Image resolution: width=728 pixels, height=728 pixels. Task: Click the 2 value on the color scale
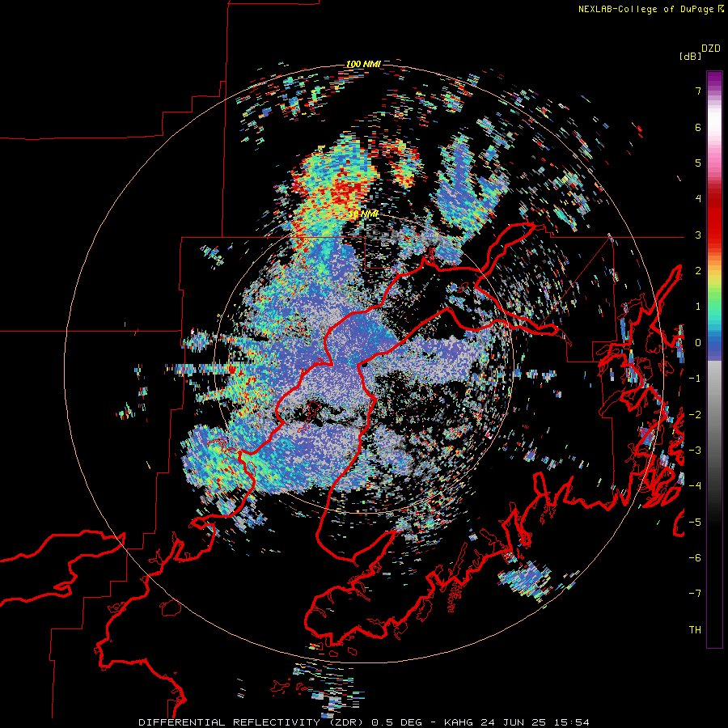(698, 271)
